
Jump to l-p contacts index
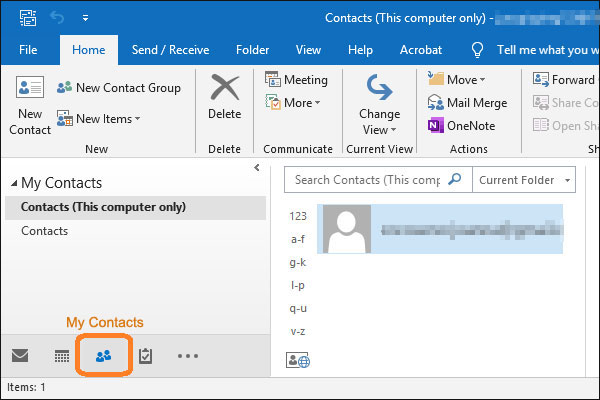(298, 286)
